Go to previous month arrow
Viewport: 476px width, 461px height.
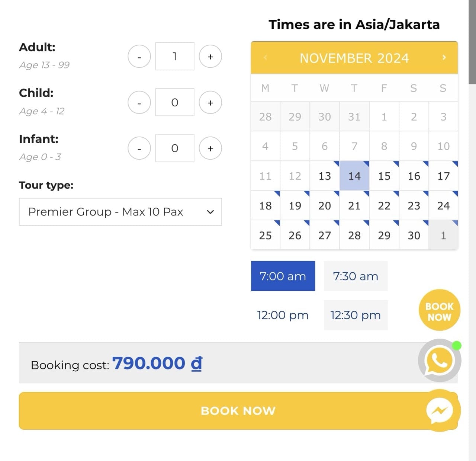pos(265,57)
